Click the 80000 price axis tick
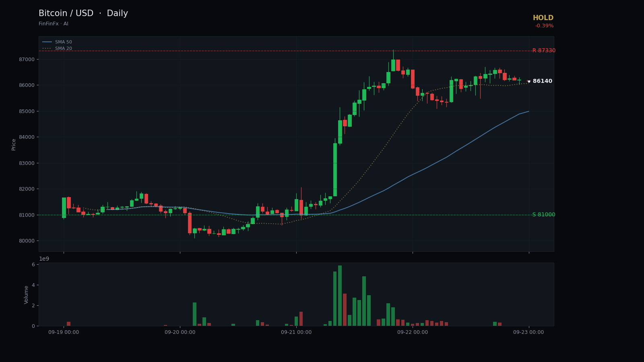This screenshot has width=644, height=362. pos(27,241)
